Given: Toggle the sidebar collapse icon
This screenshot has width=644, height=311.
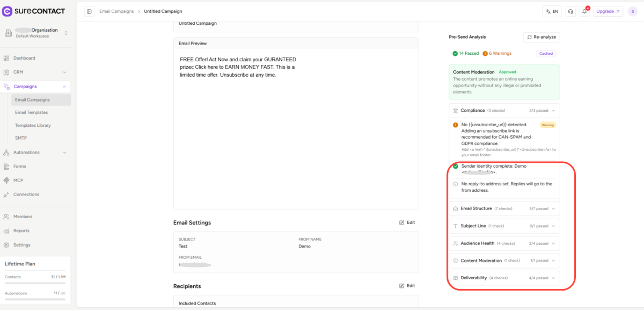Looking at the screenshot, I should [89, 11].
